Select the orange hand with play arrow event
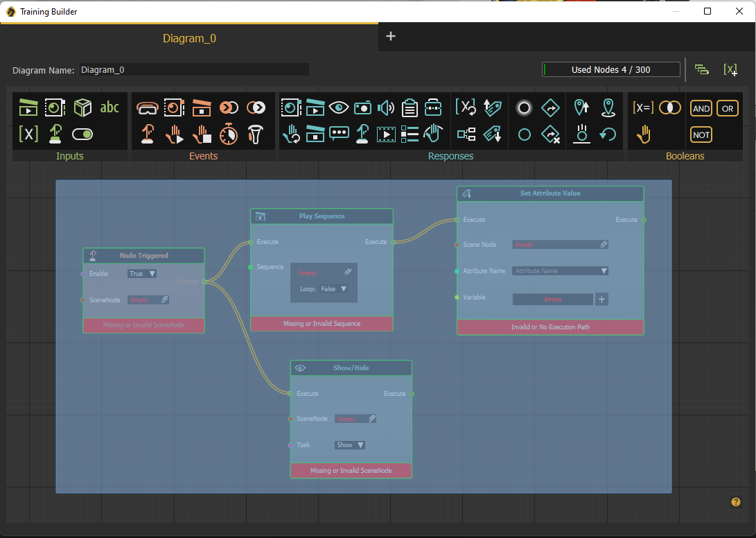The height and width of the screenshot is (538, 756). (x=175, y=134)
